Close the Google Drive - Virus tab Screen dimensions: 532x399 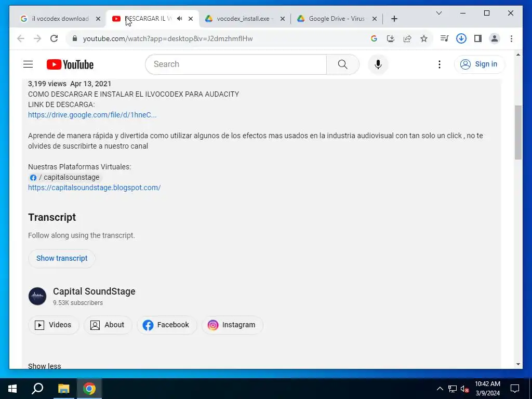coord(375,19)
